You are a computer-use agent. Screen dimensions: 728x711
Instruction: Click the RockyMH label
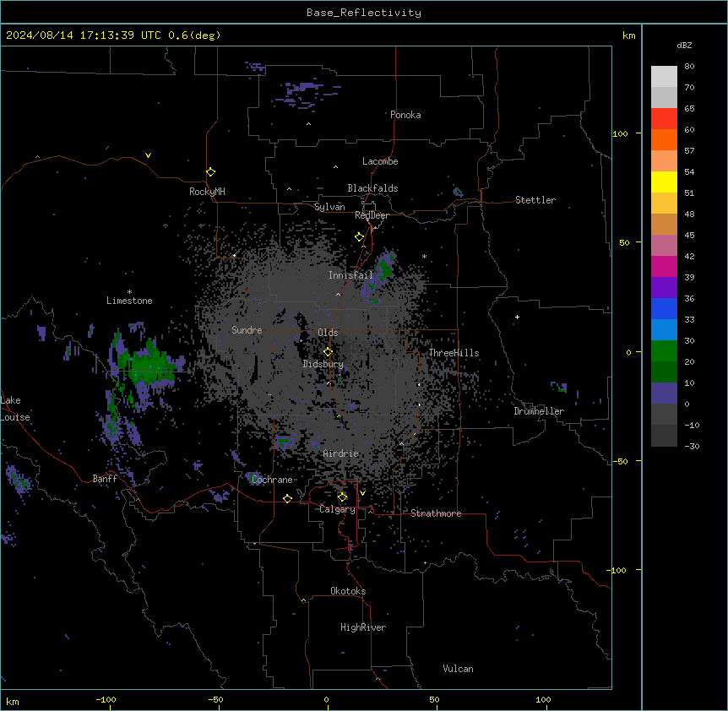pos(207,192)
